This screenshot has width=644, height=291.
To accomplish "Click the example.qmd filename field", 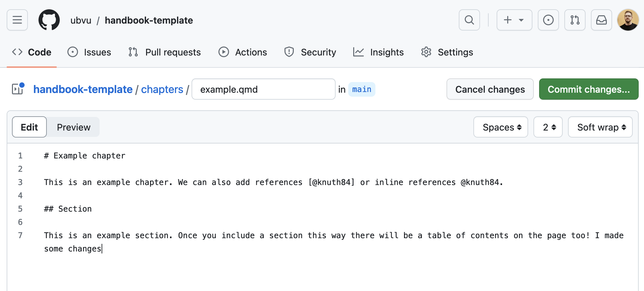I will [263, 89].
